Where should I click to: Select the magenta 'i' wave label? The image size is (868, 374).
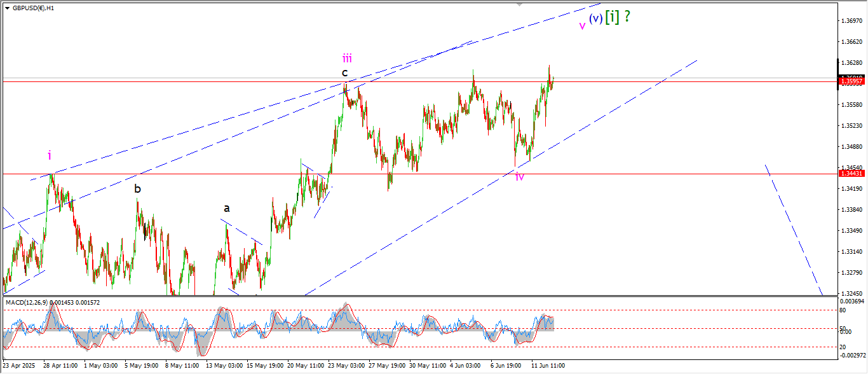pyautogui.click(x=50, y=155)
